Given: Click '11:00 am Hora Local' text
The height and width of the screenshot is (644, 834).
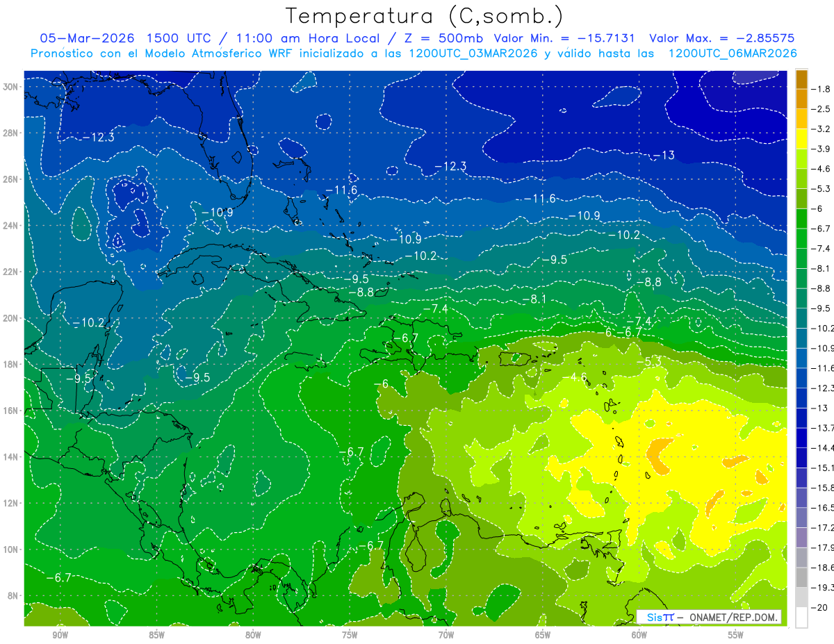Looking at the screenshot, I should [x=309, y=38].
